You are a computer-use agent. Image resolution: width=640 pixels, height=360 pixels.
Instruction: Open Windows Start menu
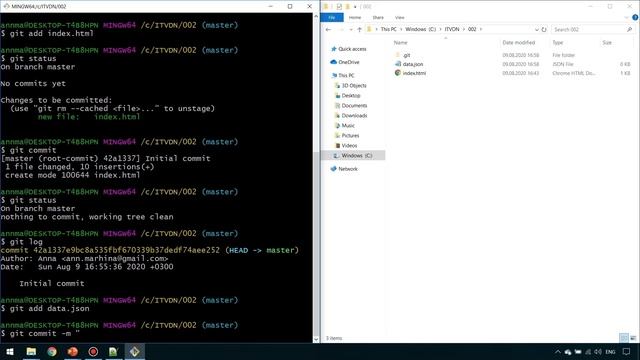[x=10, y=351]
